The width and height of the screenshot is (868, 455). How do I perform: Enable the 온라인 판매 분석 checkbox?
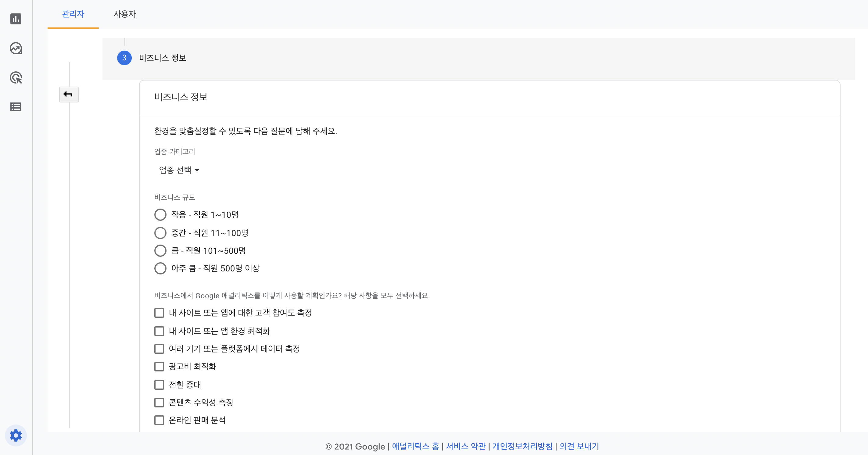(x=159, y=420)
